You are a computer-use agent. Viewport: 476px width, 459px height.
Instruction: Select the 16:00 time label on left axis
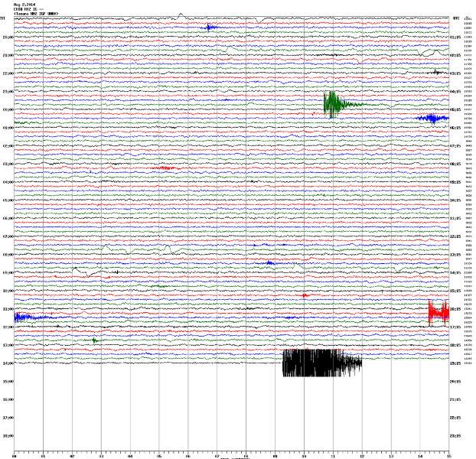click(x=8, y=399)
